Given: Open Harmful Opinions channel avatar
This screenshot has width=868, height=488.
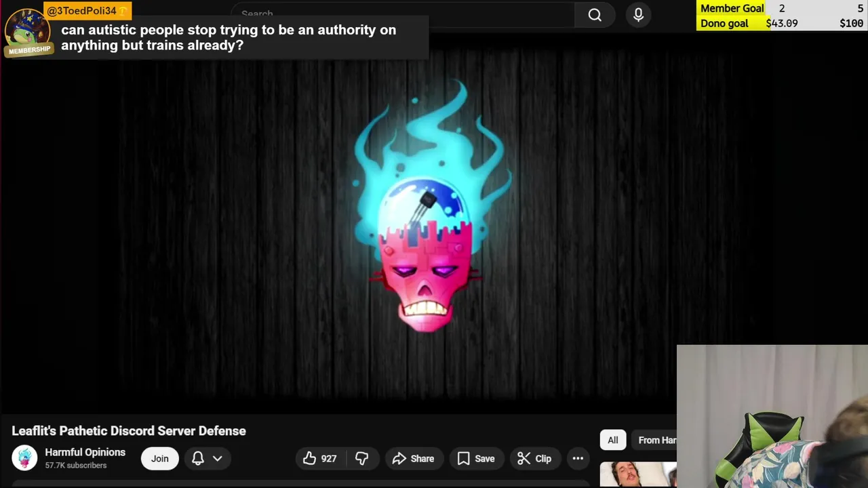Looking at the screenshot, I should [24, 458].
